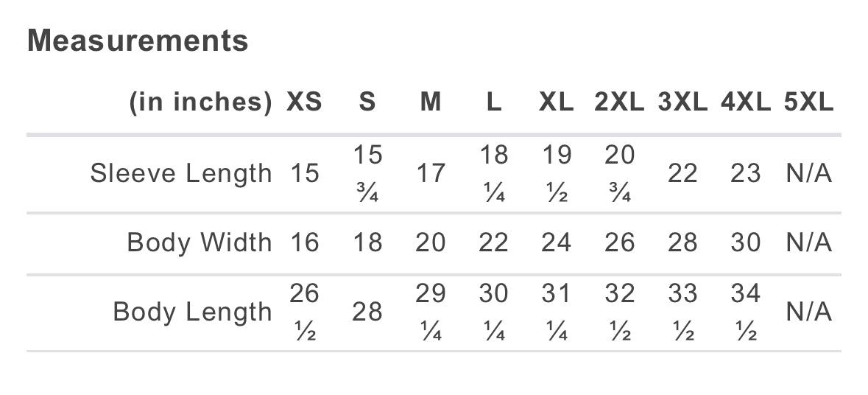
Task: Click the XS column header
Action: 304,102
